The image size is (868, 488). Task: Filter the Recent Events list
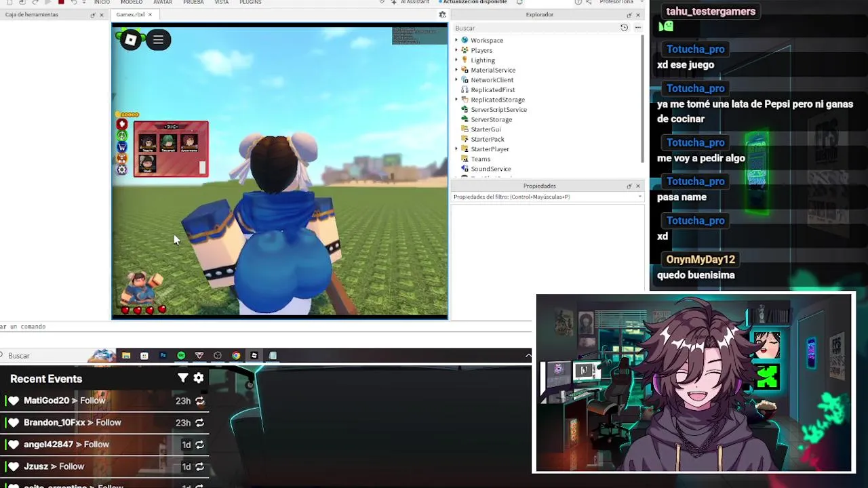pyautogui.click(x=182, y=378)
